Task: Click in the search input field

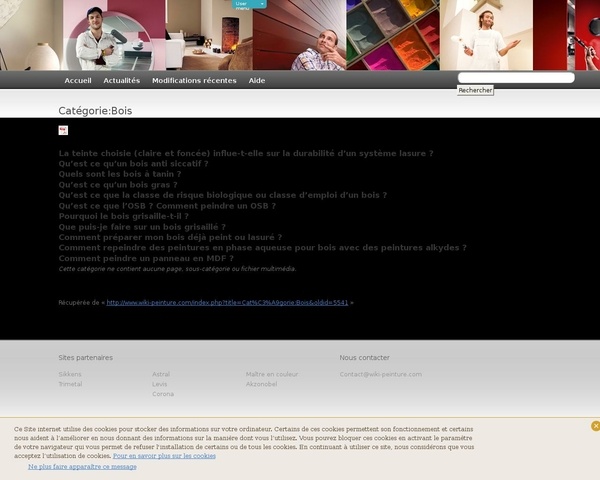Action: point(515,77)
